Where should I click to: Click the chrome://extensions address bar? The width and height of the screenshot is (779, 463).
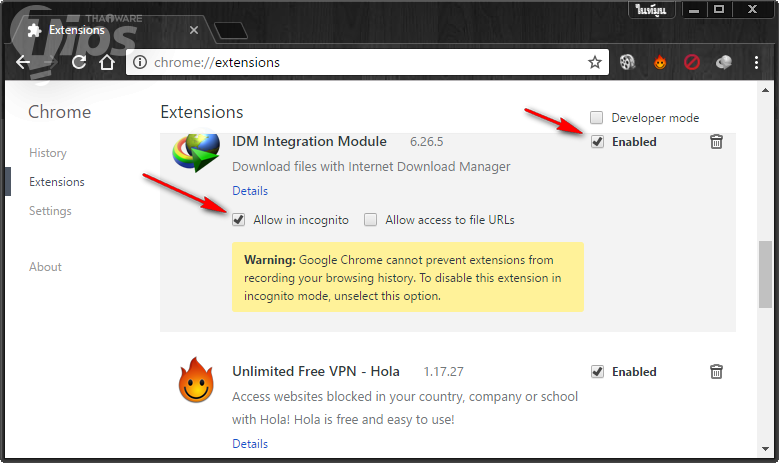360,62
